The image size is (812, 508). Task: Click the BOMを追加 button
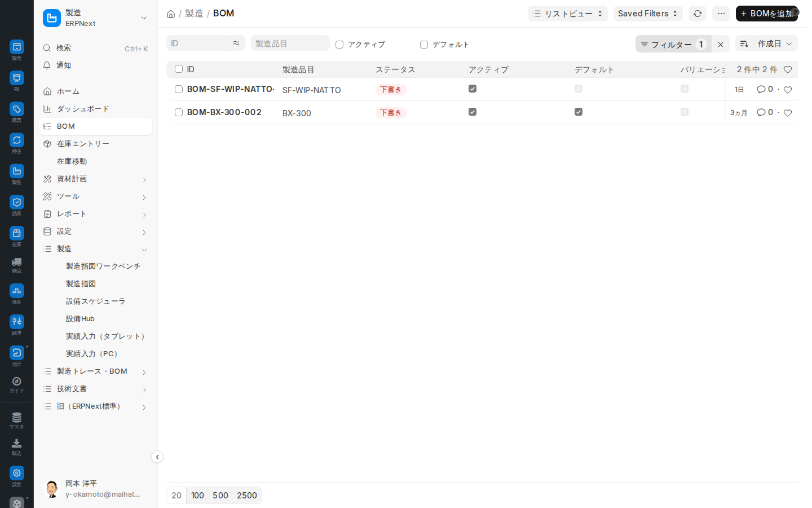[x=767, y=14]
